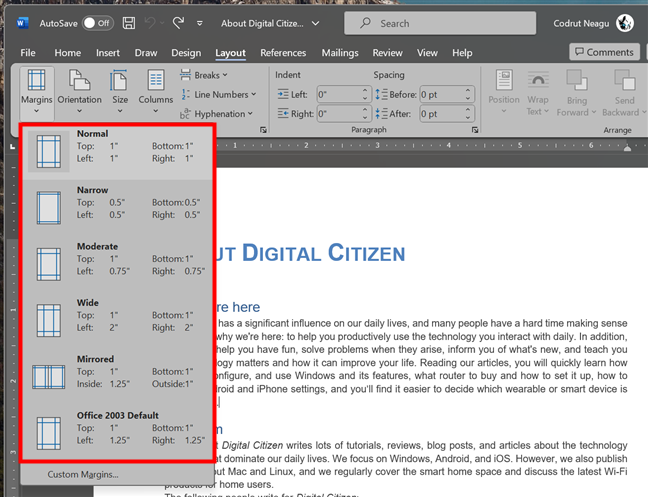Switch to the Insert tab
Viewport: 648px width, 497px height.
(x=108, y=53)
